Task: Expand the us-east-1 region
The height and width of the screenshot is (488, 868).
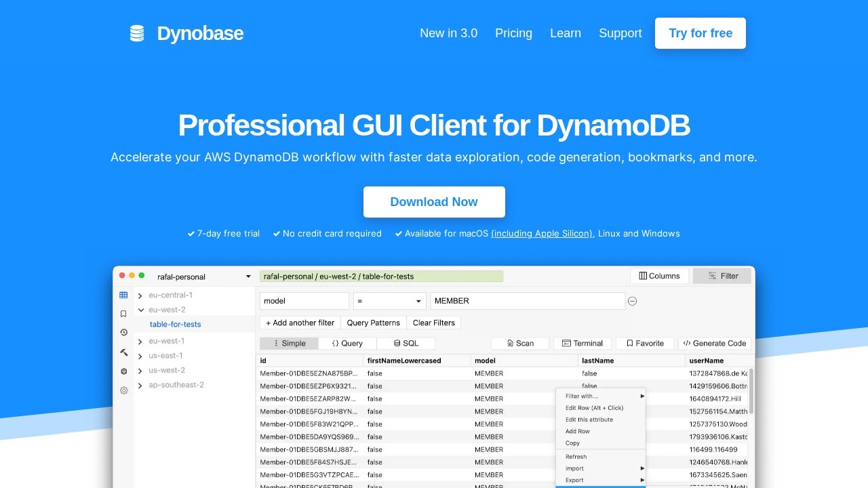Action: [140, 356]
